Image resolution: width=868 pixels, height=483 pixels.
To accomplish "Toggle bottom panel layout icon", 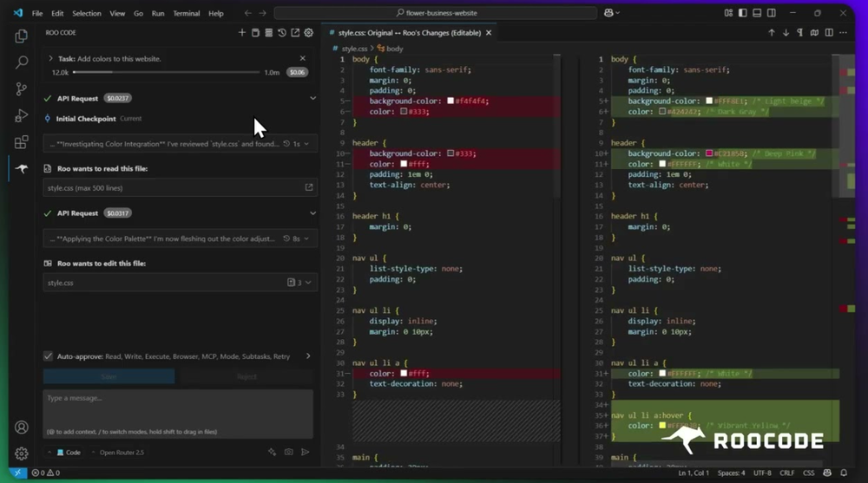I will click(757, 13).
